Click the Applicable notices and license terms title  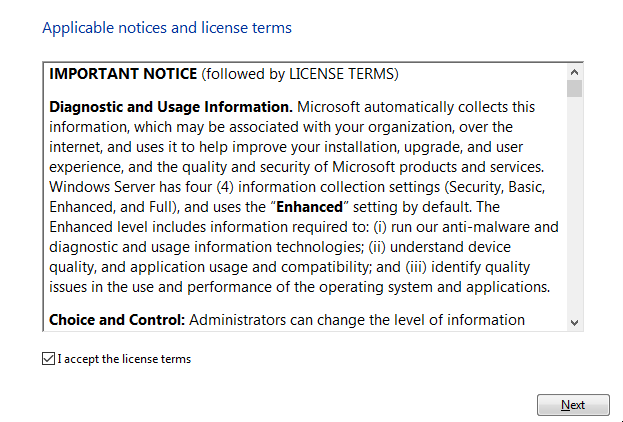167,28
